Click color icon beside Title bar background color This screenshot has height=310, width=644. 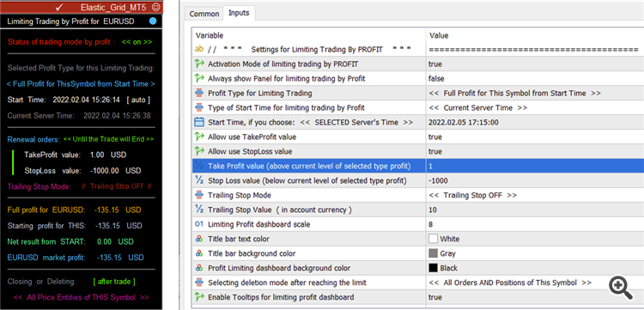click(199, 253)
